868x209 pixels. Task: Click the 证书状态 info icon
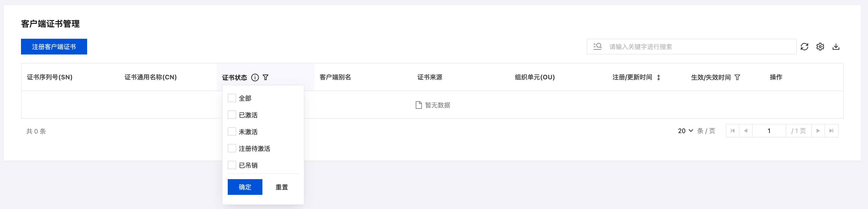tap(255, 78)
